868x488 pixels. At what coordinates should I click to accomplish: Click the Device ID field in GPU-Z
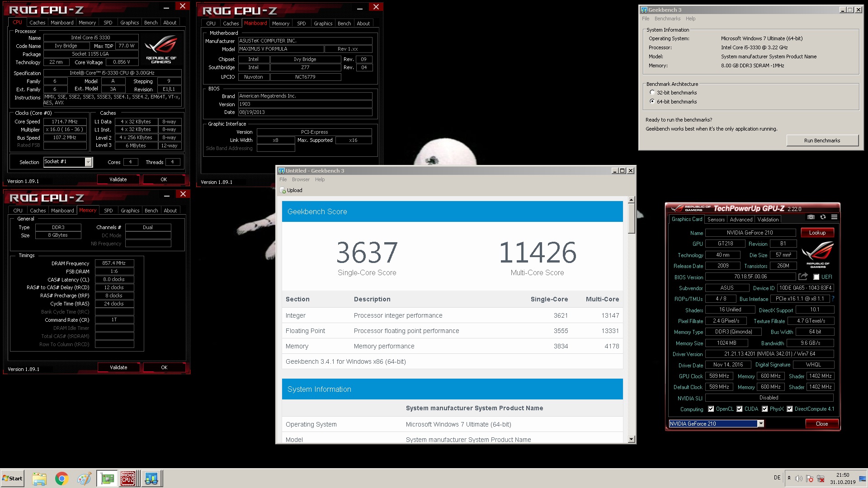click(806, 288)
